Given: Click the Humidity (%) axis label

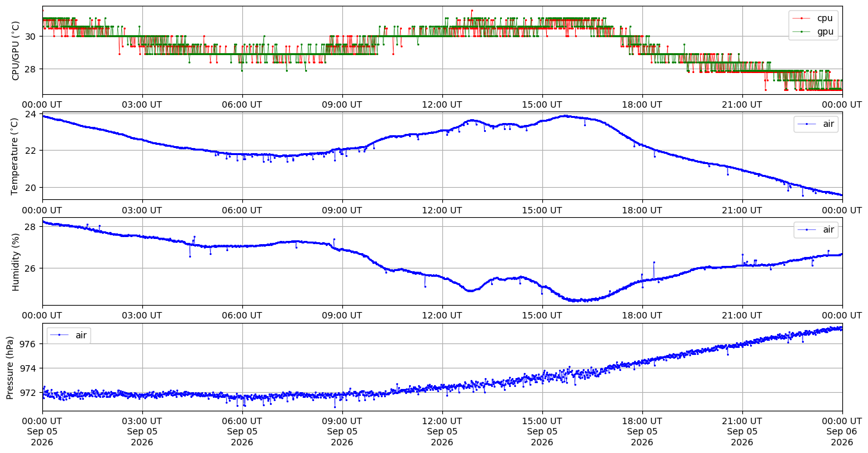Looking at the screenshot, I should [16, 261].
